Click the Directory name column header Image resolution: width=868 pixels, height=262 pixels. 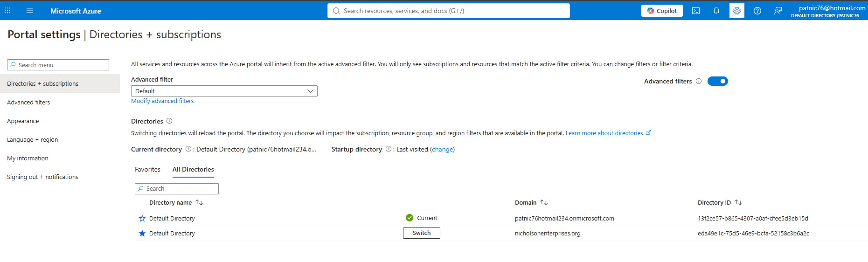pyautogui.click(x=170, y=202)
